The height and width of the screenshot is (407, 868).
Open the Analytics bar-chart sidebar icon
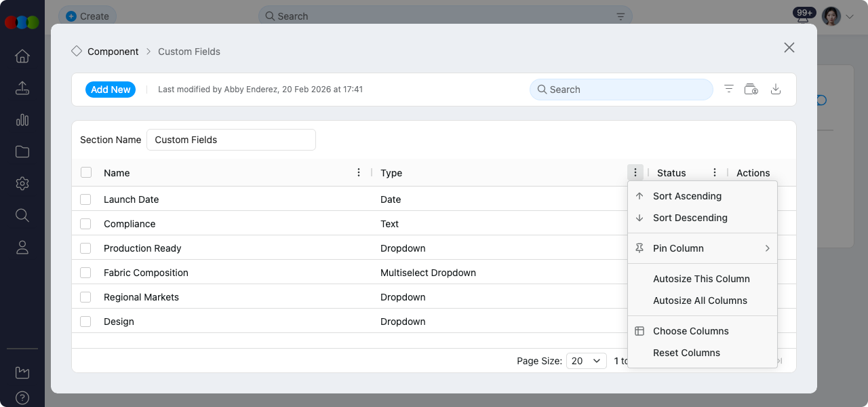(22, 120)
